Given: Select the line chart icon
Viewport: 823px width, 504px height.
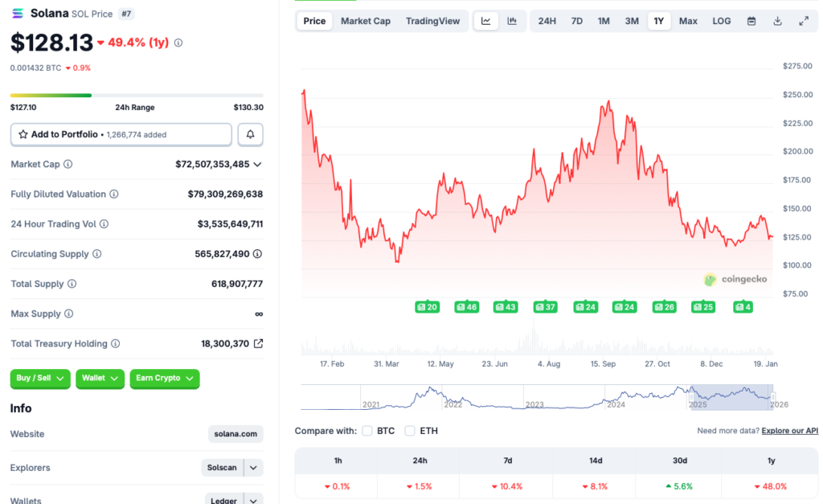Looking at the screenshot, I should (x=486, y=21).
